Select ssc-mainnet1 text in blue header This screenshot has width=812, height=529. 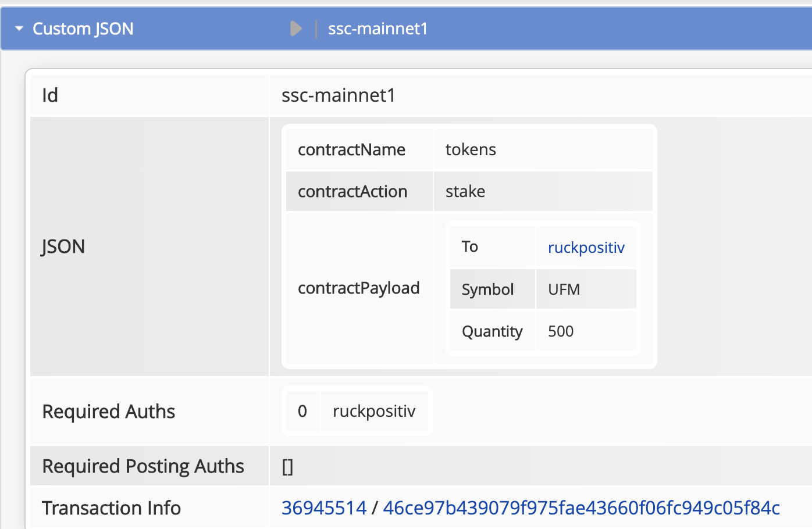click(x=377, y=28)
